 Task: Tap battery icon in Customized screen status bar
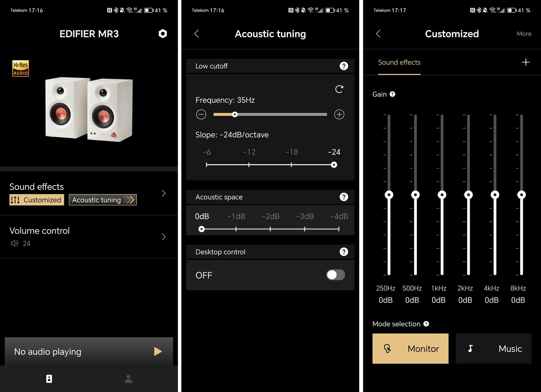point(512,10)
